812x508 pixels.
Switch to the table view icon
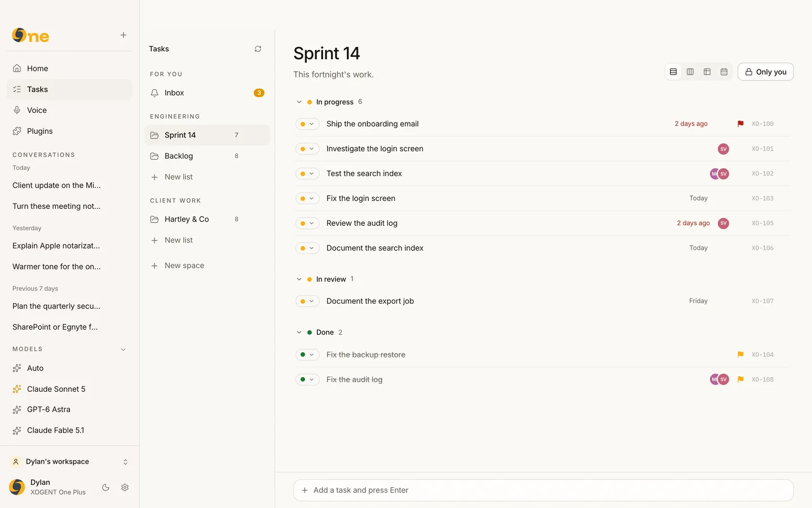pyautogui.click(x=707, y=72)
